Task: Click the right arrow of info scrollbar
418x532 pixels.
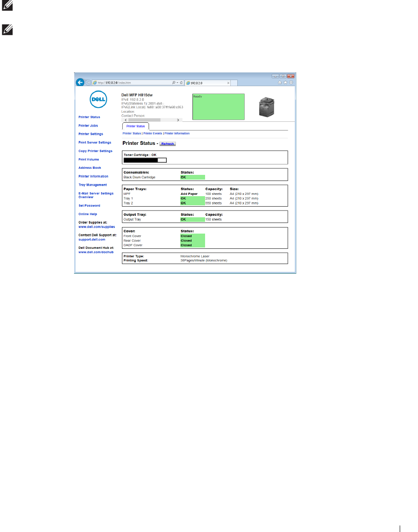Action: (x=178, y=120)
